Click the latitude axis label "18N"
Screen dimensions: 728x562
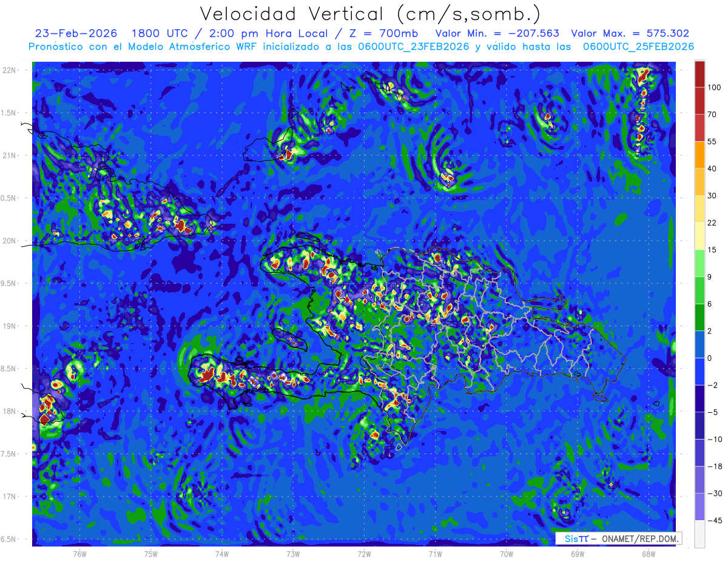pyautogui.click(x=10, y=412)
